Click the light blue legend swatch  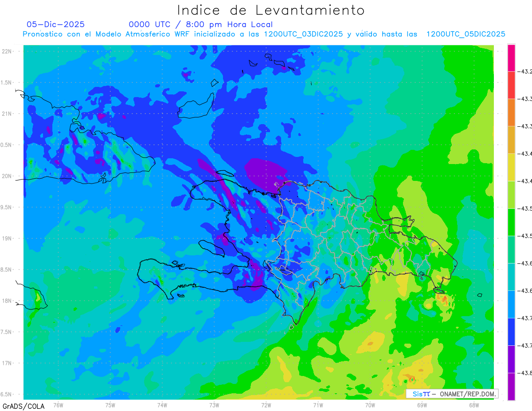point(511,304)
